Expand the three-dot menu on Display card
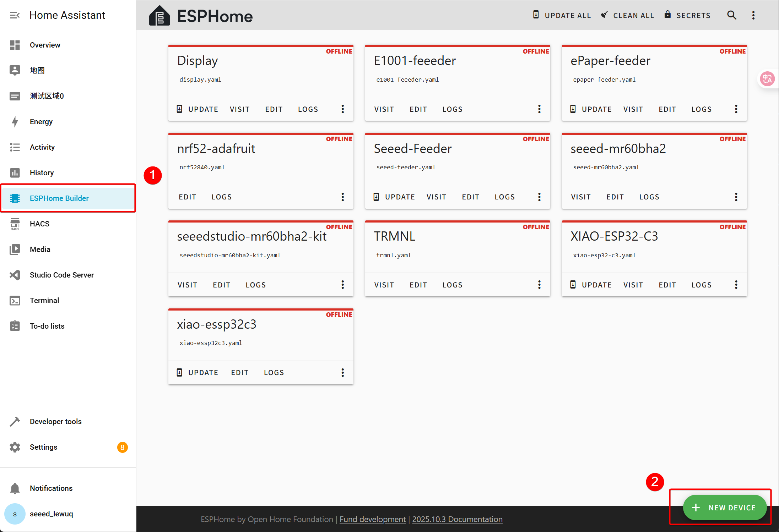The image size is (779, 532). pos(342,109)
